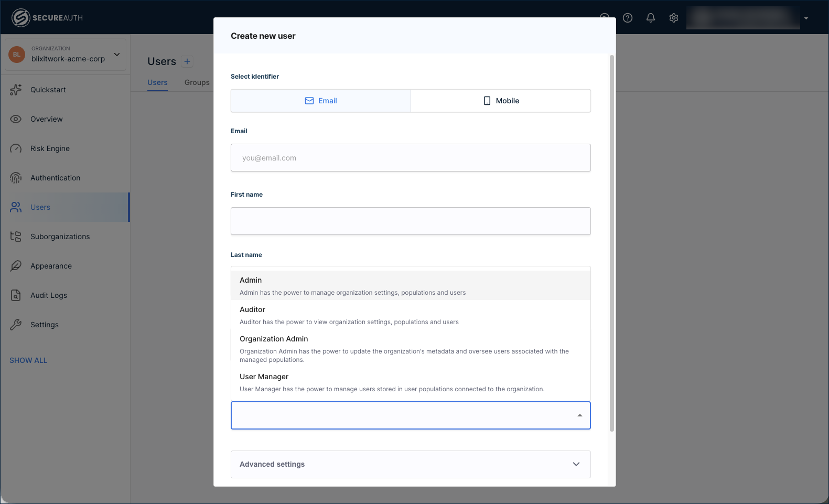Viewport: 829px width, 504px height.
Task: Click the SecureAuth logo
Action: click(47, 18)
